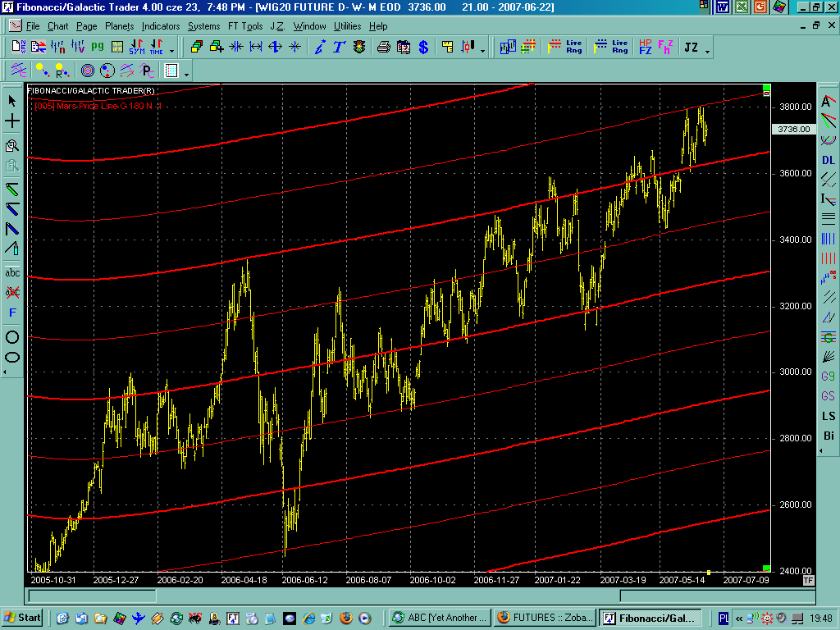The width and height of the screenshot is (840, 630).
Task: Toggle the green square at chart top-right
Action: 766,87
